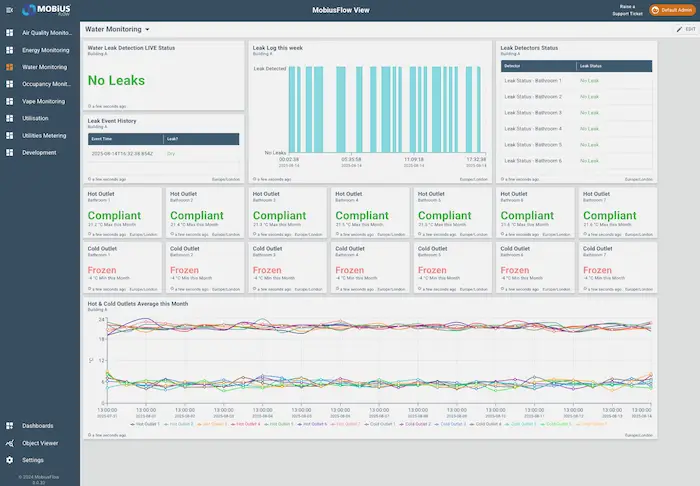Go to Utilities Metering in the sidebar
Image resolution: width=700 pixels, height=486 pixels.
point(44,135)
